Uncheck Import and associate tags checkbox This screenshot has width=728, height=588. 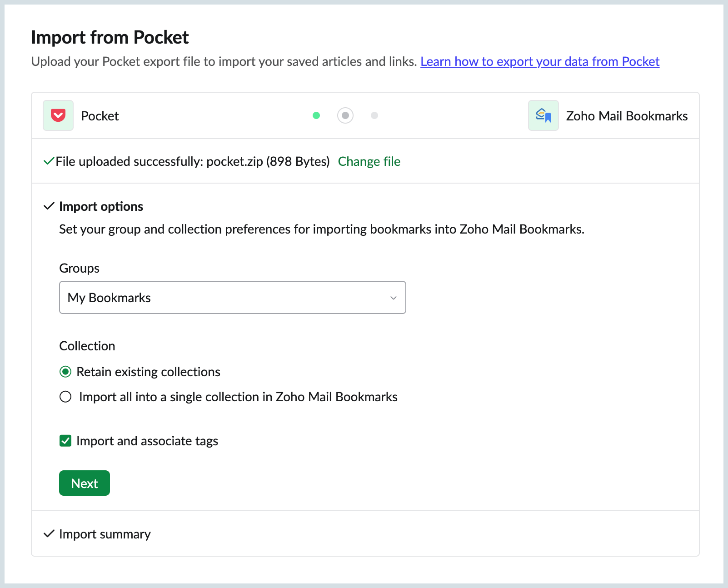[66, 441]
